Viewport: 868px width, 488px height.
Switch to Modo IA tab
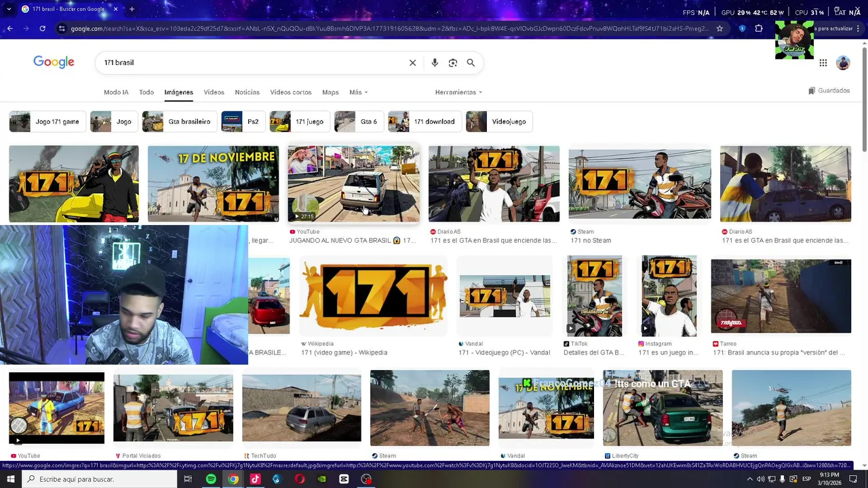point(116,92)
